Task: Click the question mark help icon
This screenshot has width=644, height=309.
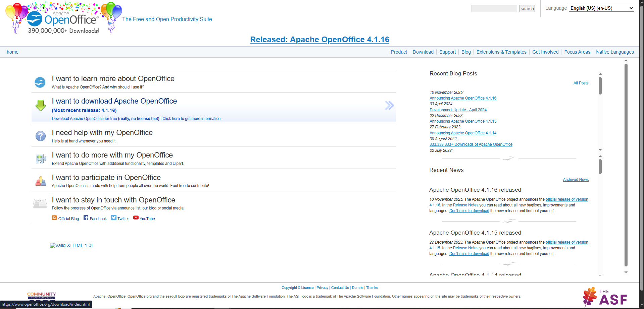Action: coord(41,136)
